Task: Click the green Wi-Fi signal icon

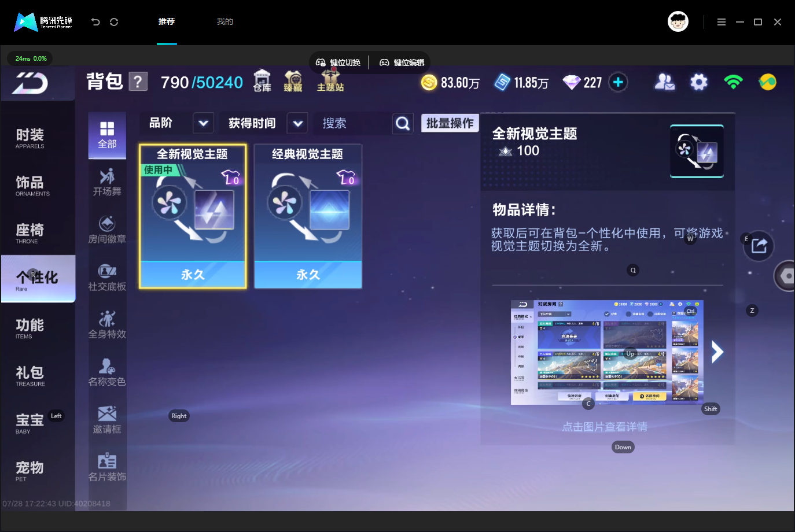Action: [x=733, y=82]
